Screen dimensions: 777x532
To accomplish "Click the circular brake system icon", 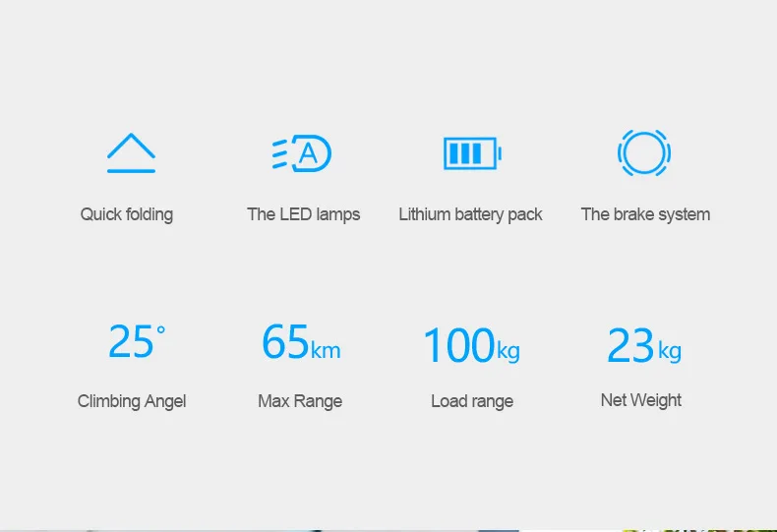I will (x=644, y=153).
